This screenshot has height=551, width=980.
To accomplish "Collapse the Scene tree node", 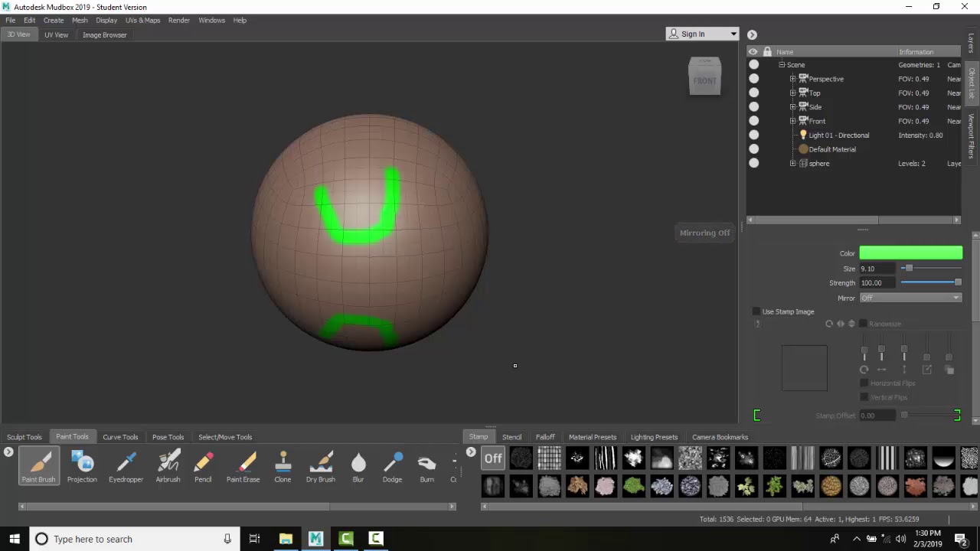I will (782, 65).
